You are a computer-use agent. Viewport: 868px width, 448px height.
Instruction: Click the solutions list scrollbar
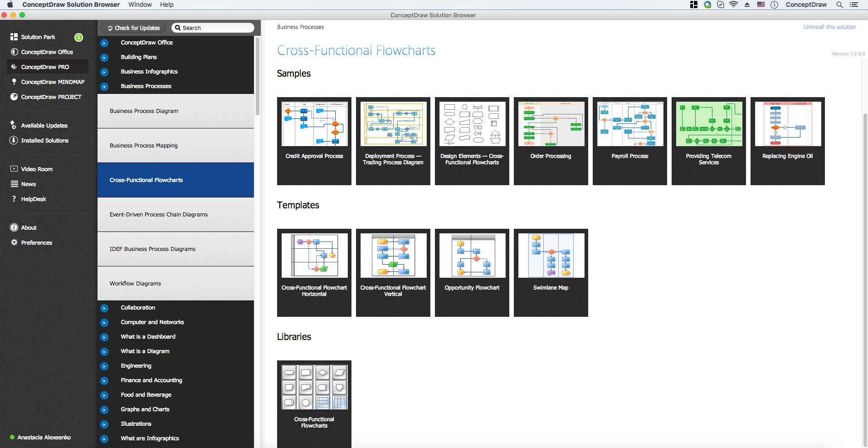(258, 76)
